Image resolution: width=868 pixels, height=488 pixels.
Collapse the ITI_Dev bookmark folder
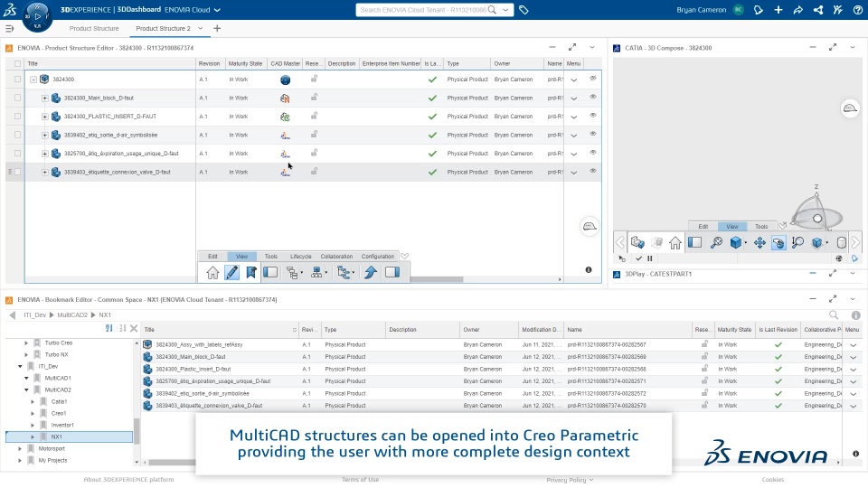[21, 366]
